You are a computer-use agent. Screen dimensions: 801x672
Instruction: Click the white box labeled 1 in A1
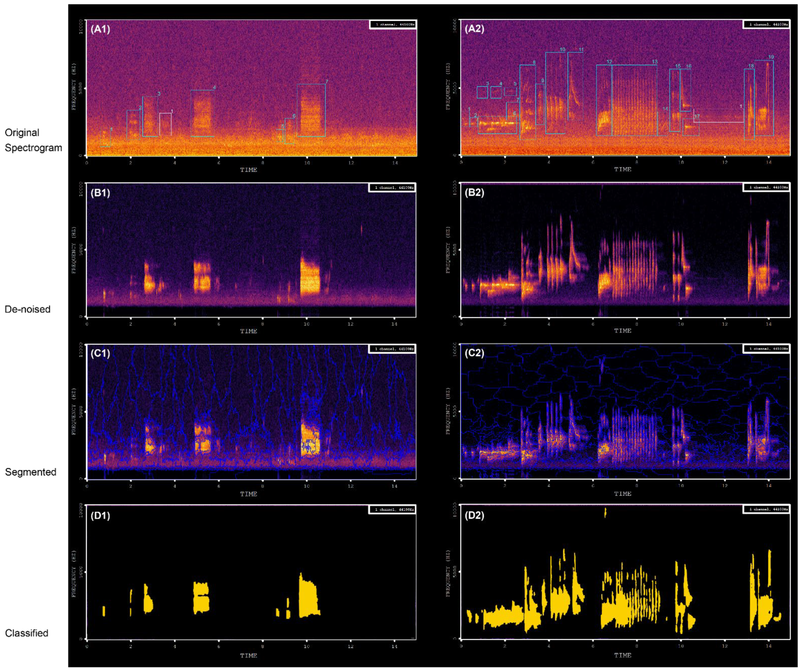coord(165,124)
